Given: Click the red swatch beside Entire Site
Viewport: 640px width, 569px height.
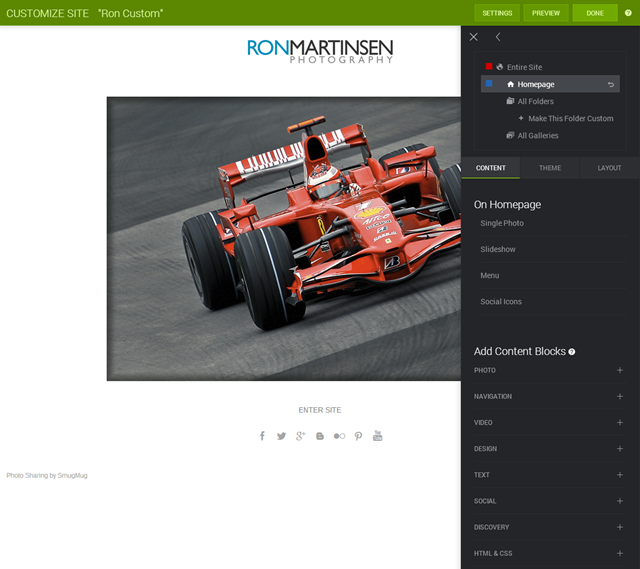Looking at the screenshot, I should coord(489,66).
